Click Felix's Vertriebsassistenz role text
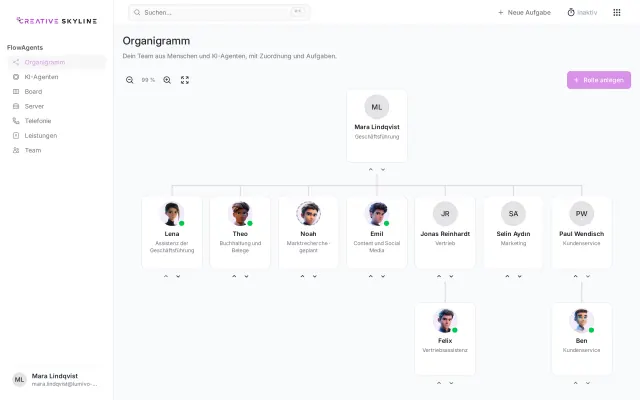Screen dimensions: 640x400 (x=445, y=350)
